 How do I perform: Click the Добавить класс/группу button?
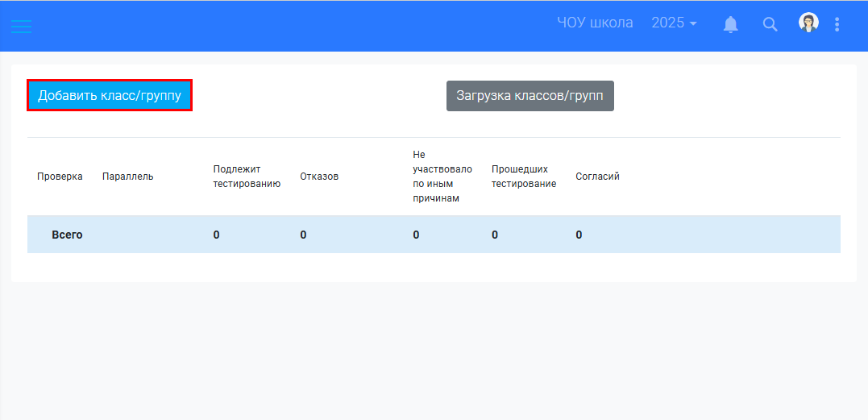pyautogui.click(x=110, y=95)
